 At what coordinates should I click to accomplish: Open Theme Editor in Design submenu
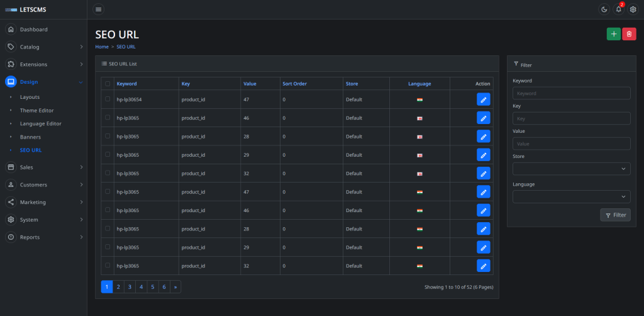click(x=36, y=111)
